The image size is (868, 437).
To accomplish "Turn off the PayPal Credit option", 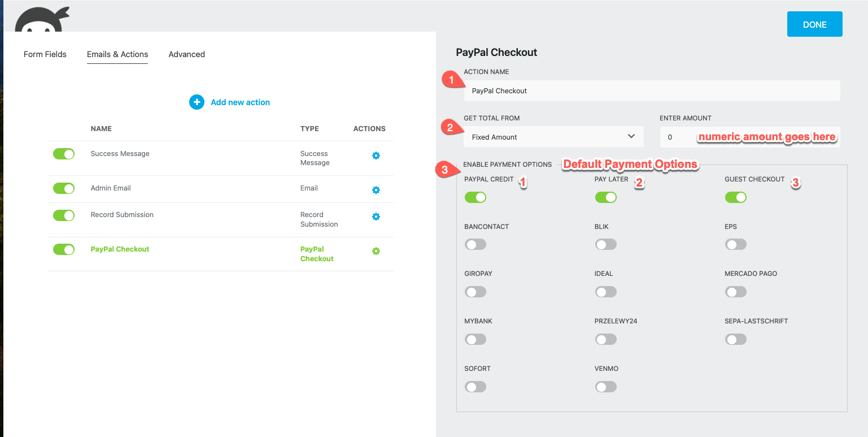I will pyautogui.click(x=476, y=197).
